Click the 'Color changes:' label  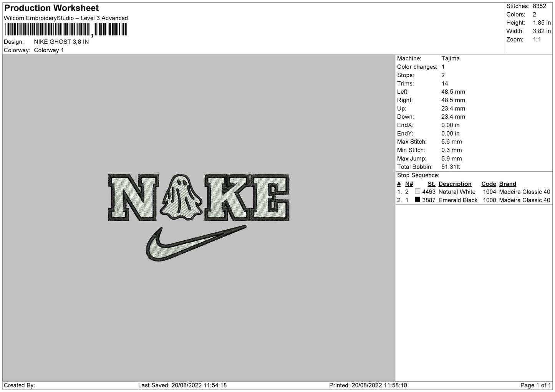pyautogui.click(x=417, y=67)
